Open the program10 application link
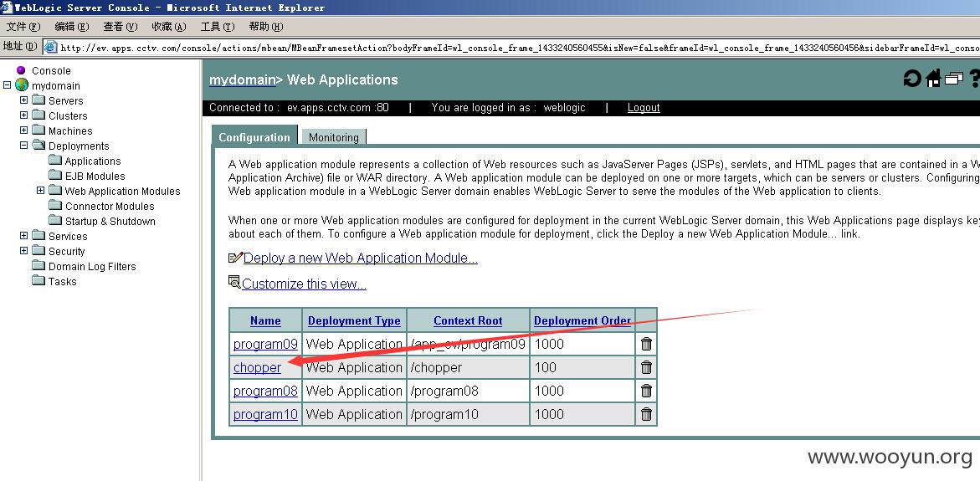 (265, 414)
